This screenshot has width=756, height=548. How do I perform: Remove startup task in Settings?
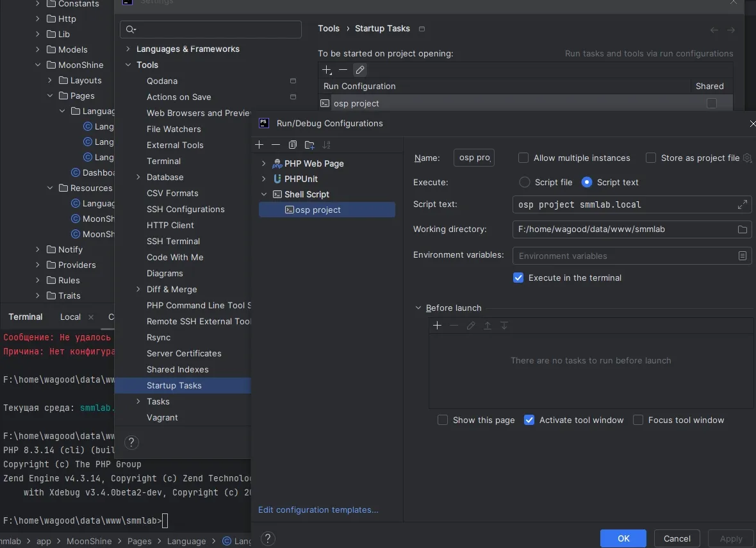[343, 70]
